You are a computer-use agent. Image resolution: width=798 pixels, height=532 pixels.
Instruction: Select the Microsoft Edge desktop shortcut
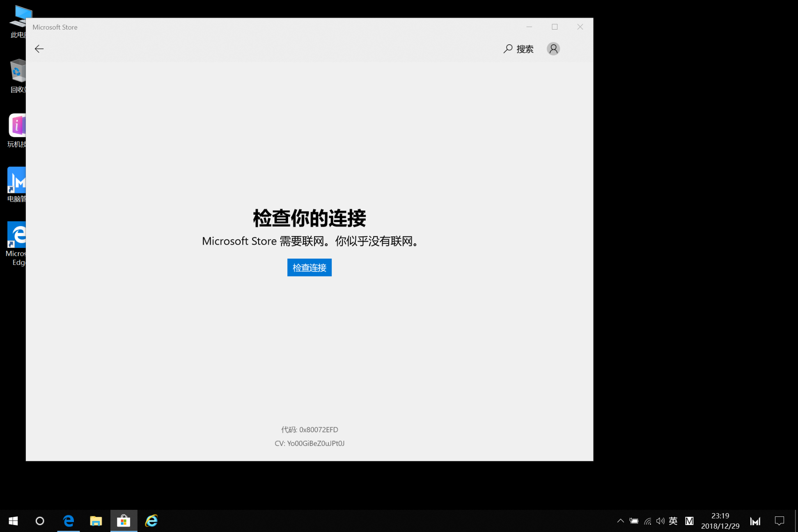16,244
